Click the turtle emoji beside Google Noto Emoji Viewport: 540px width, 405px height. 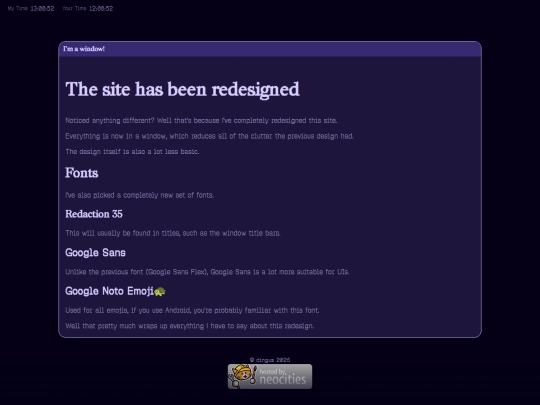click(159, 292)
